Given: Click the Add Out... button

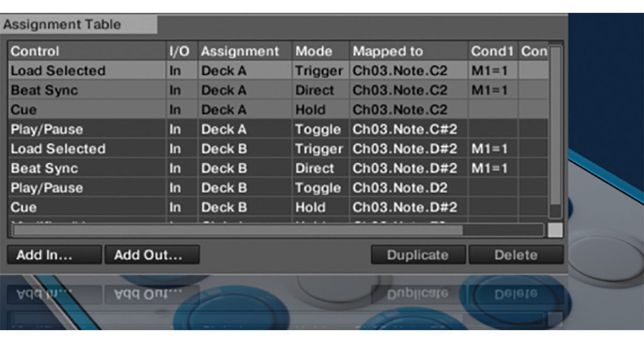Looking at the screenshot, I should (x=152, y=255).
